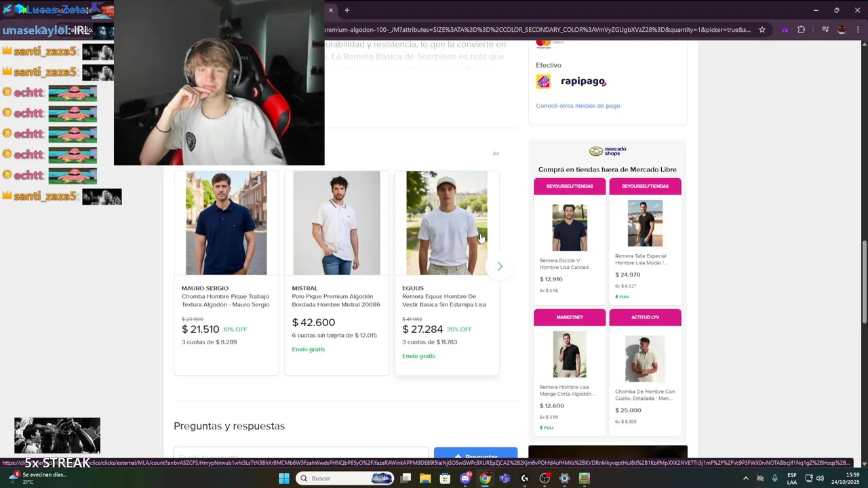The width and height of the screenshot is (868, 488).
Task: Expand the system tray hidden icons chevron
Action: 746,479
